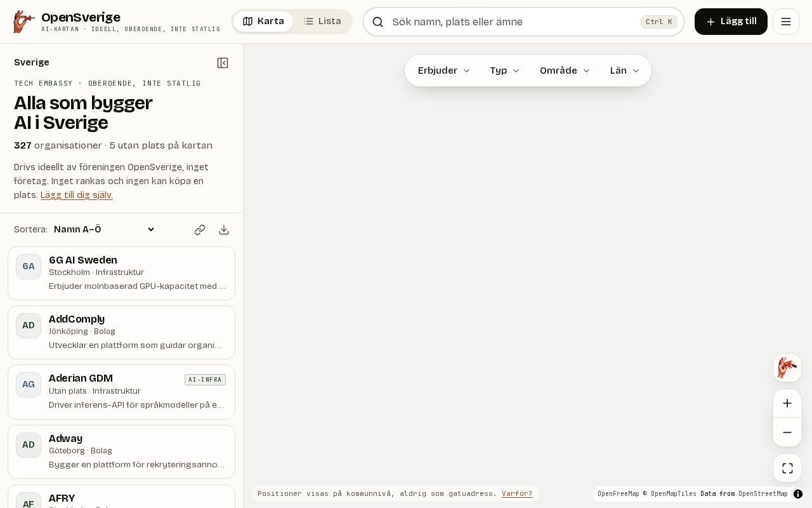Expand the Erbjuder filter

[444, 70]
